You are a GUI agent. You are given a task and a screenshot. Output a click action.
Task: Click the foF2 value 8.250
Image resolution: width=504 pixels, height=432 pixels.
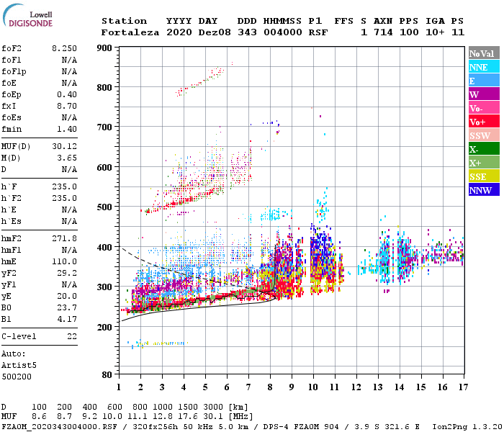64,48
